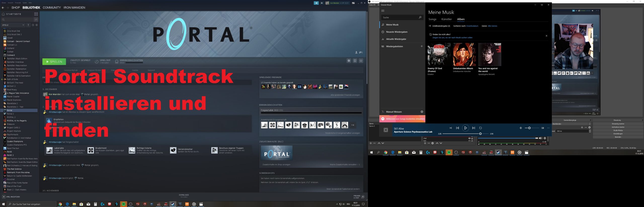
Task: Open the Steam SHOP tab
Action: click(16, 8)
